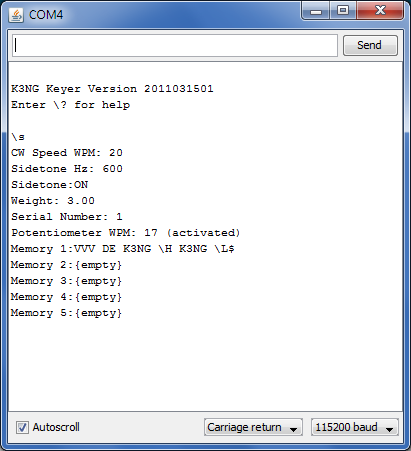The width and height of the screenshot is (411, 451).
Task: Click the 'Memory 3:{empty}' line
Action: pos(66,281)
